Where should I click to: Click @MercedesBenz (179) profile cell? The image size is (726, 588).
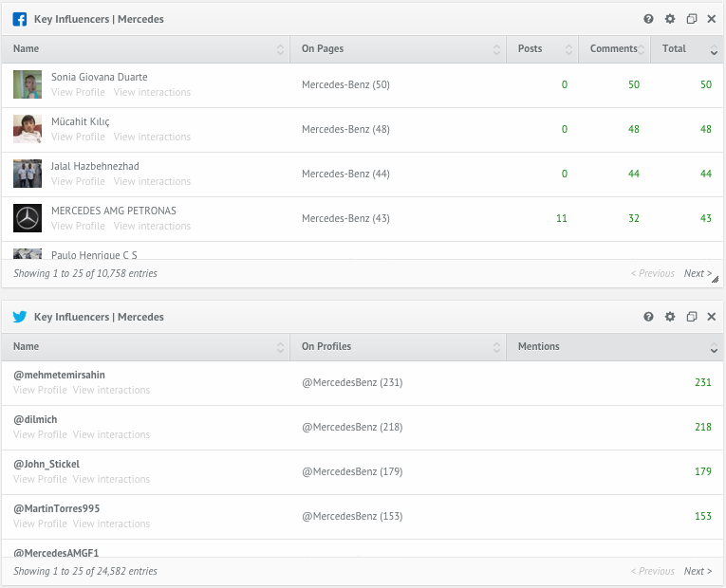[x=352, y=471]
